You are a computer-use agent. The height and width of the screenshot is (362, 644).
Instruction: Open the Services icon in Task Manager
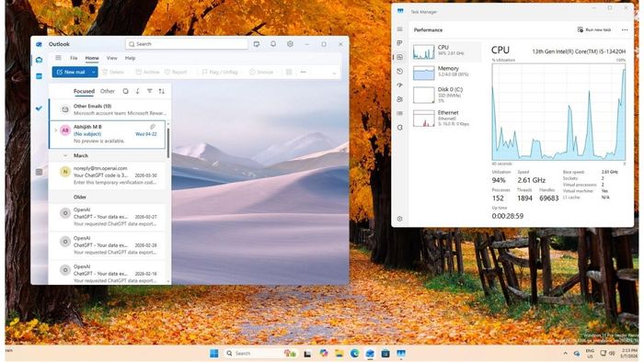coord(399,128)
